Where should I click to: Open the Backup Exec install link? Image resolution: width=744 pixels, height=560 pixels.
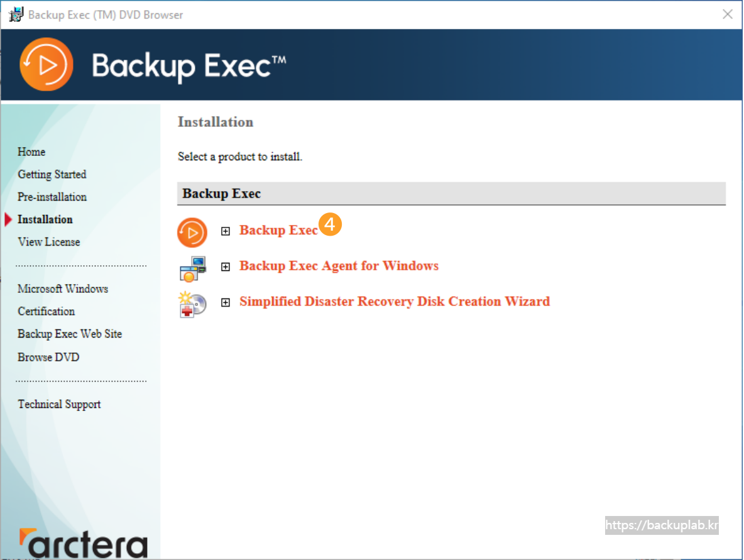point(278,230)
